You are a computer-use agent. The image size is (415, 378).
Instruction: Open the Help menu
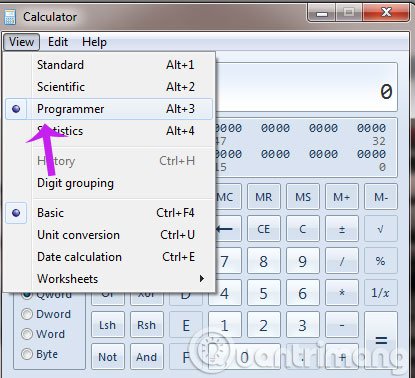click(94, 42)
